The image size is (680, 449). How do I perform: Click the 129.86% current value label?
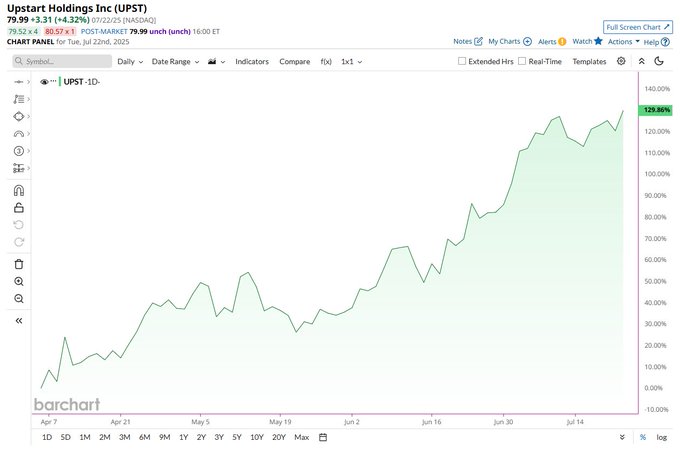click(655, 110)
